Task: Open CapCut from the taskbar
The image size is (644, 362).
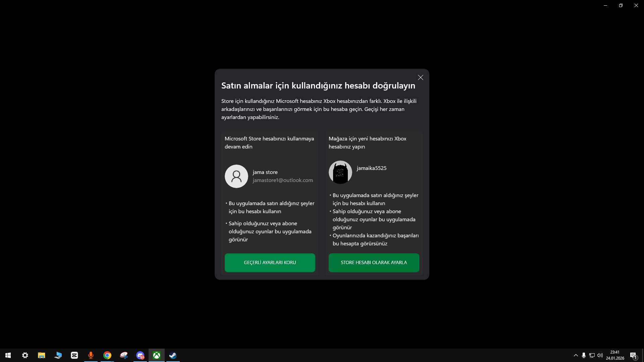Action: pyautogui.click(x=74, y=355)
